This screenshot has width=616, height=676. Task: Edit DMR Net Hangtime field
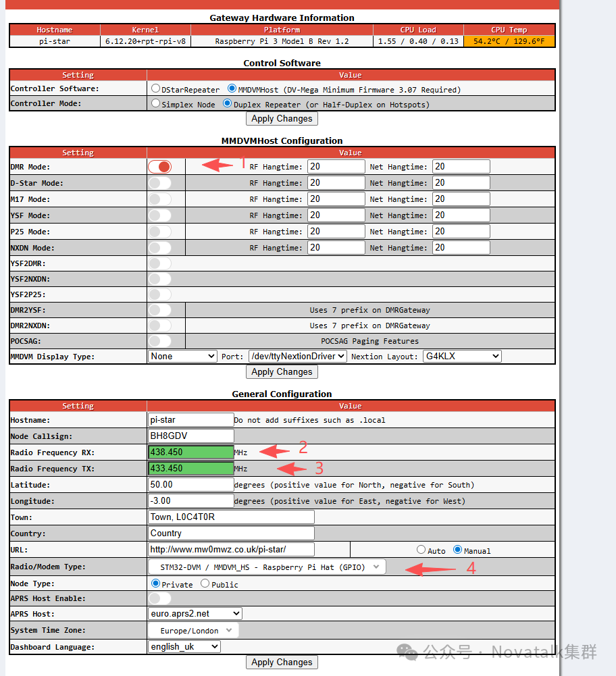coord(461,166)
